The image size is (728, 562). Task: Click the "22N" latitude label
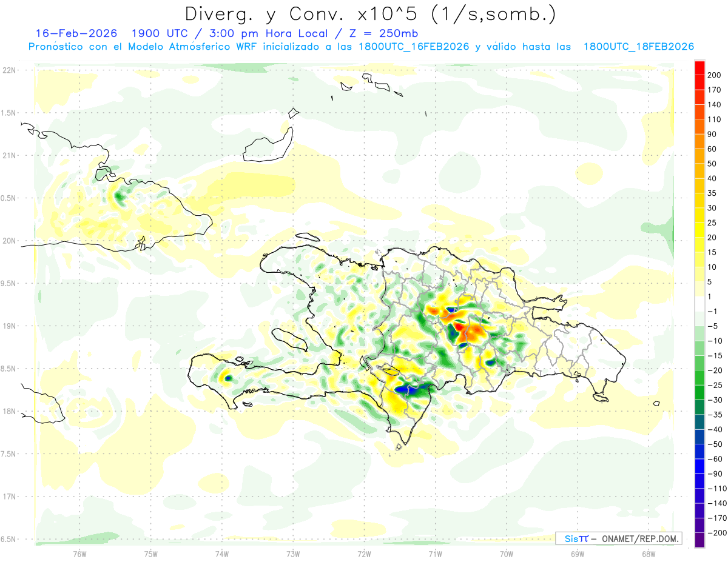click(x=8, y=70)
